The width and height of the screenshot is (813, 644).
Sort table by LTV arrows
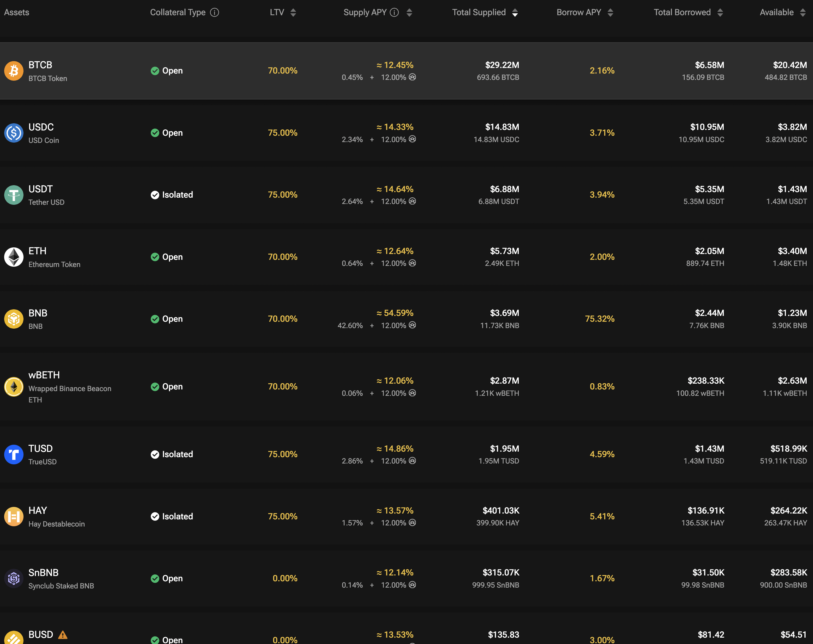293,12
